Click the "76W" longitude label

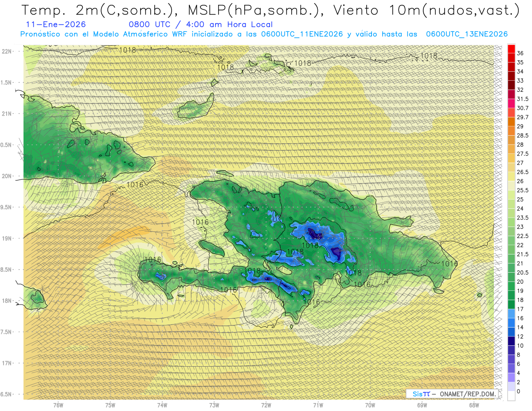click(x=58, y=405)
